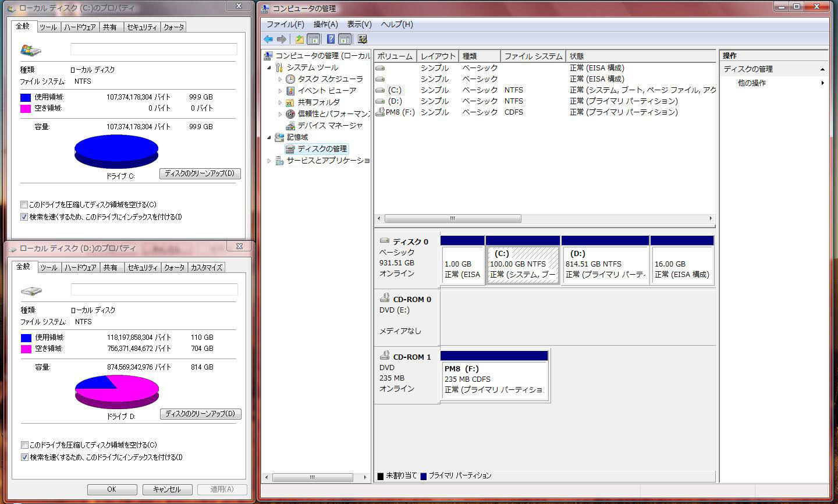Viewport: 838px width, 504px height.
Task: Click the blue Help question mark icon
Action: [331, 39]
